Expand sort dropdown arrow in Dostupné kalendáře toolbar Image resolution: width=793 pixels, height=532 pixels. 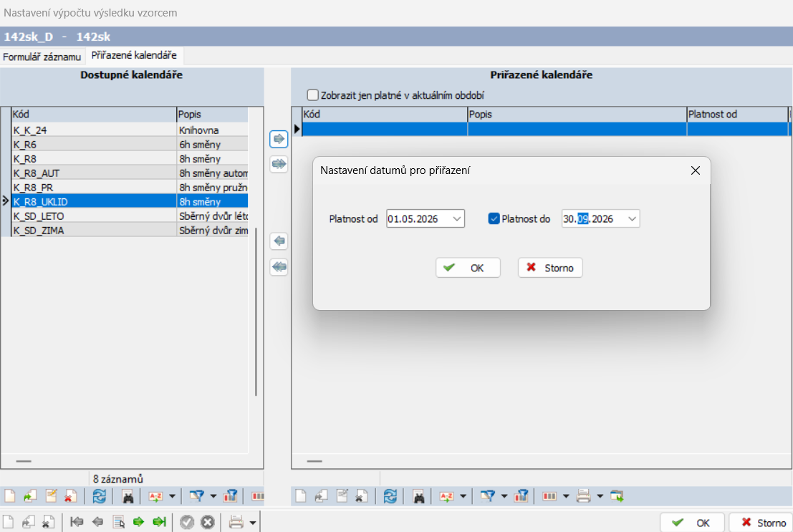(x=172, y=496)
